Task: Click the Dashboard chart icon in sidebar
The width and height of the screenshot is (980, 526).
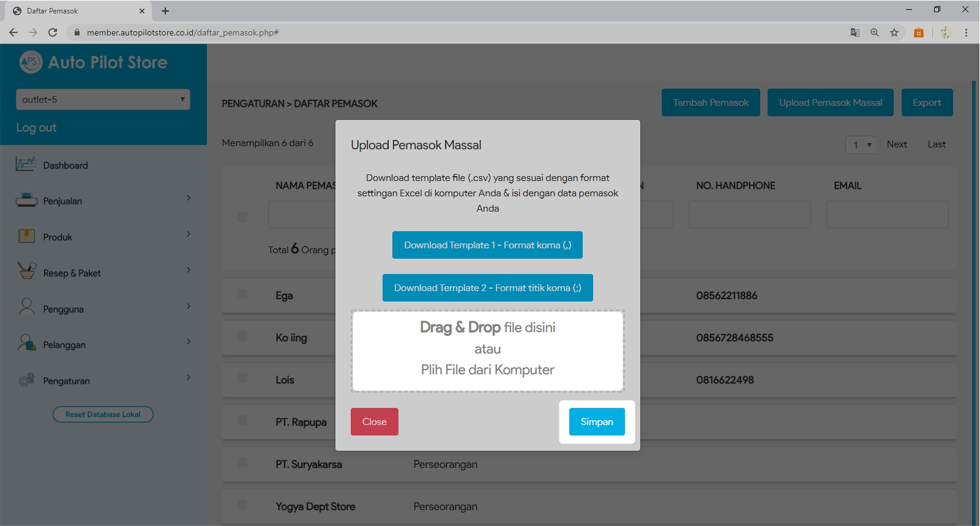Action: tap(26, 165)
